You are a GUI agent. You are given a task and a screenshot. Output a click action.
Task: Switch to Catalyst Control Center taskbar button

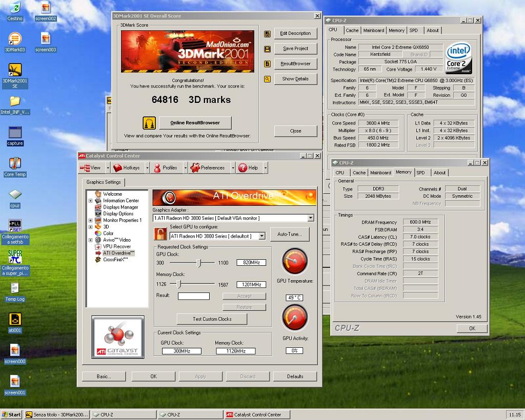[257, 415]
